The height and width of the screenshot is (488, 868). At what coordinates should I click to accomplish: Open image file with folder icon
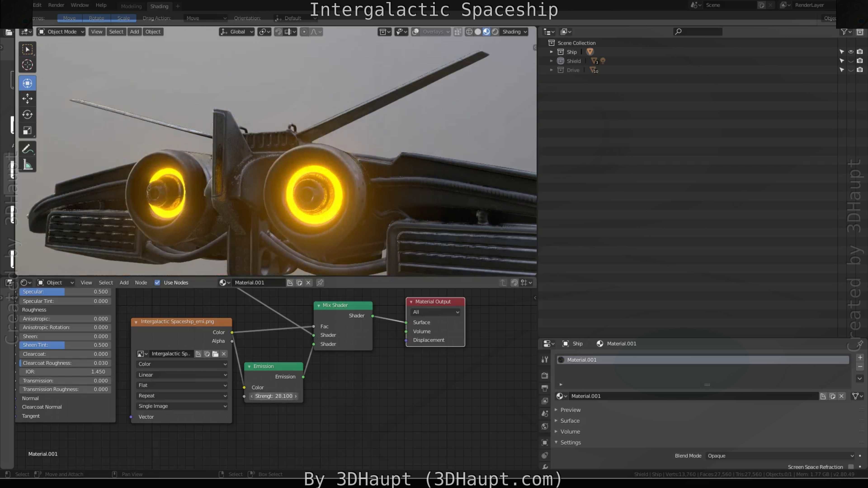click(215, 354)
